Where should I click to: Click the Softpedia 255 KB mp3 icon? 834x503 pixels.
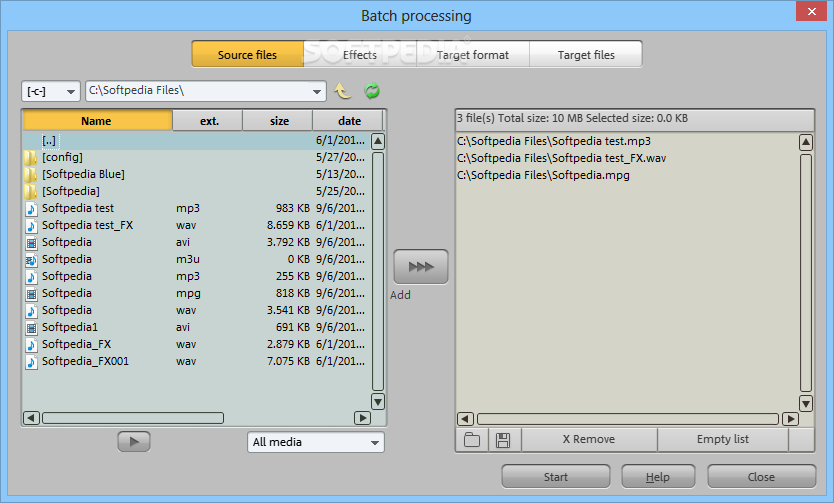tap(31, 276)
